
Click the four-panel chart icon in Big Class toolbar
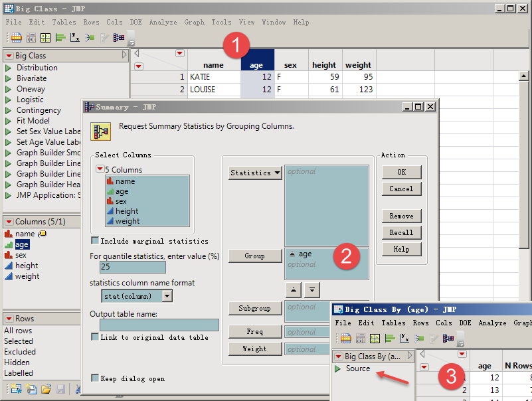45,37
